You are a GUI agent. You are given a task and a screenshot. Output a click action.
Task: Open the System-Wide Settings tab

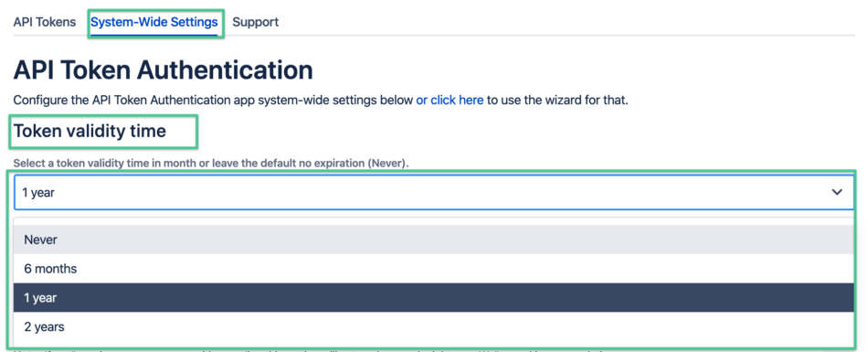(154, 22)
